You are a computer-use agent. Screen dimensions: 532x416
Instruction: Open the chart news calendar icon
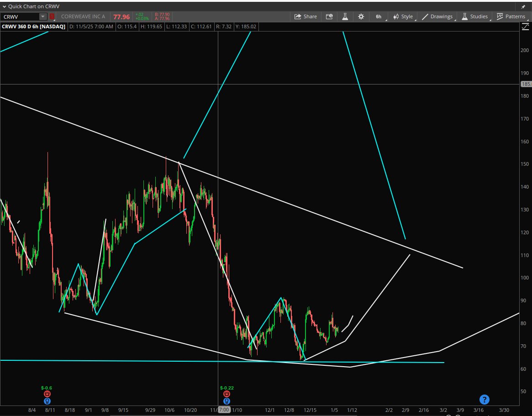(x=329, y=16)
